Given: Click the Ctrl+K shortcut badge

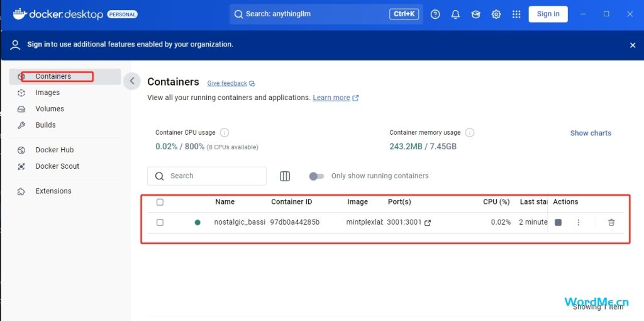Looking at the screenshot, I should [x=404, y=14].
